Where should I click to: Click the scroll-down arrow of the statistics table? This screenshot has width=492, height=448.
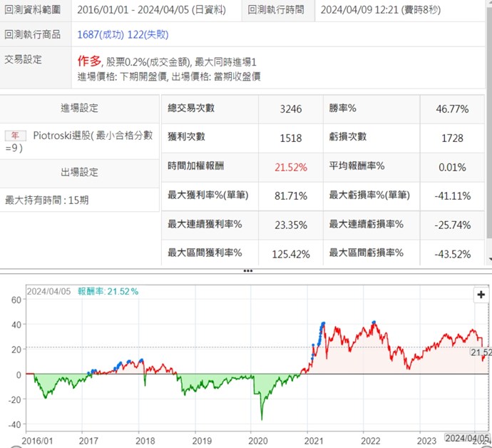tap(488, 261)
